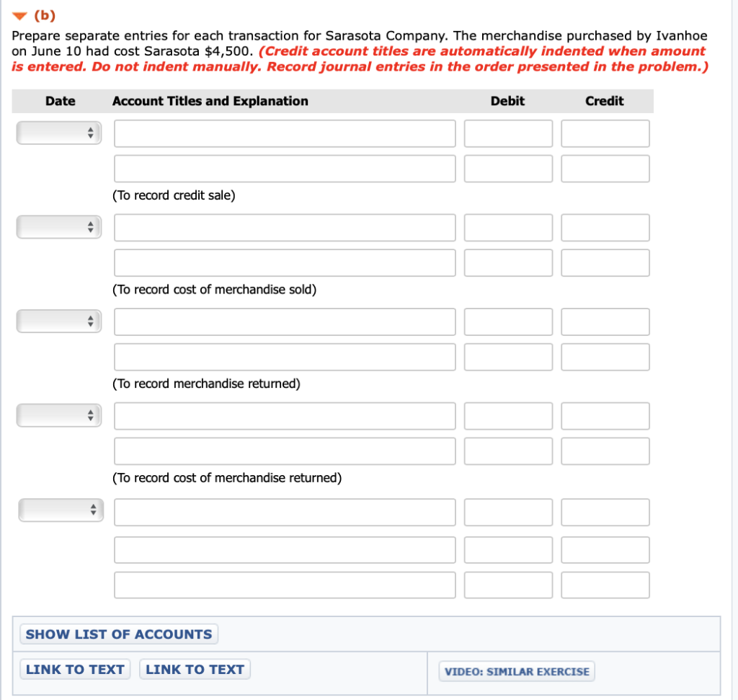Open VIDEO: SIMILAR EXERCISE
This screenshot has width=738, height=700.
[516, 671]
